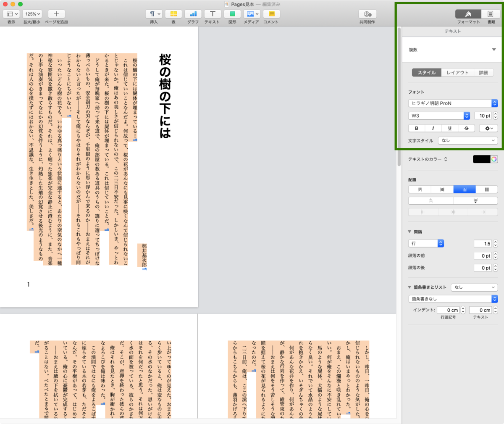This screenshot has width=504, height=424.
Task: Select second (center) alignment option in 配置
Action: (442, 190)
